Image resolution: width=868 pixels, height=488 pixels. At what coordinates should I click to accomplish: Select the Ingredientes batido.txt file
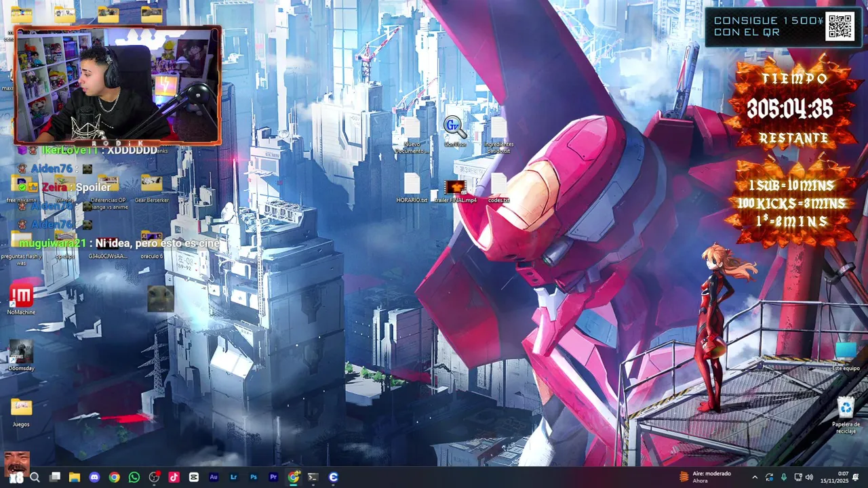point(498,135)
